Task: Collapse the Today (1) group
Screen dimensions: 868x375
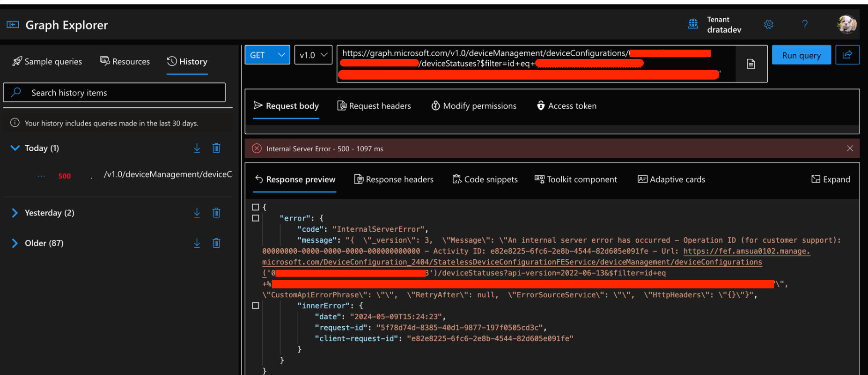Action: coord(15,148)
